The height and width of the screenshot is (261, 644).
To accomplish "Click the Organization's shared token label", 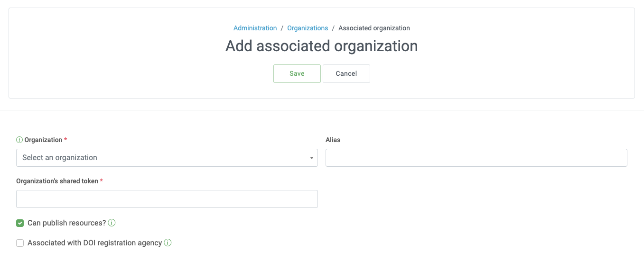I will 57,181.
